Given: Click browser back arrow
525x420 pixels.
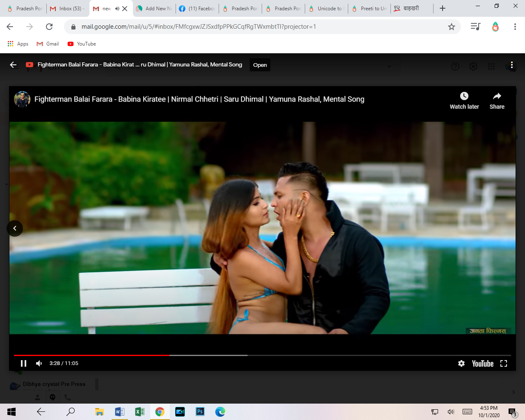Looking at the screenshot, I should [x=10, y=27].
